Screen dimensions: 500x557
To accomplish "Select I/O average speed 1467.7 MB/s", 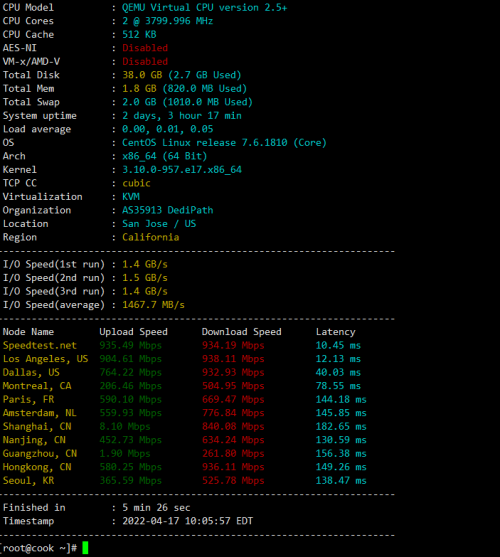I will (153, 304).
